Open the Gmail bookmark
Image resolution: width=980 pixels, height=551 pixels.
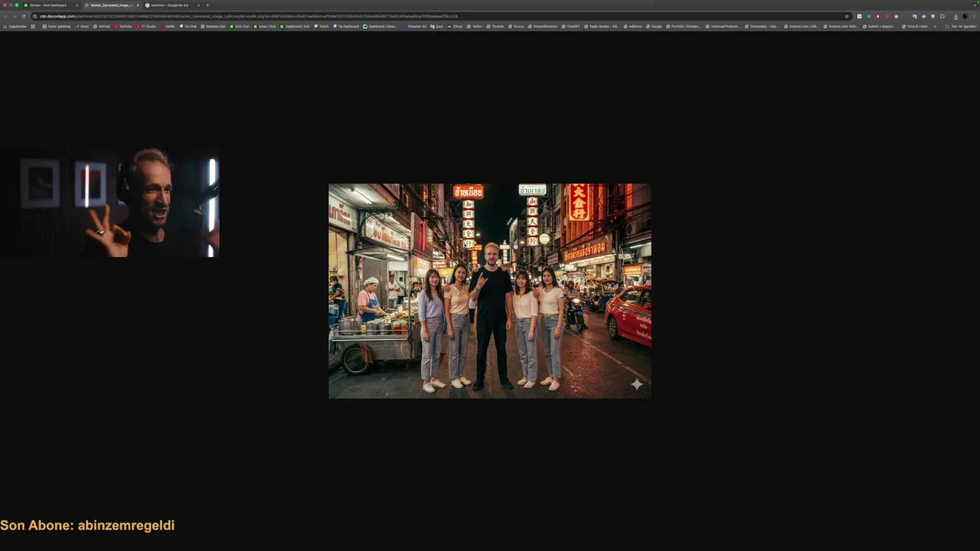82,26
